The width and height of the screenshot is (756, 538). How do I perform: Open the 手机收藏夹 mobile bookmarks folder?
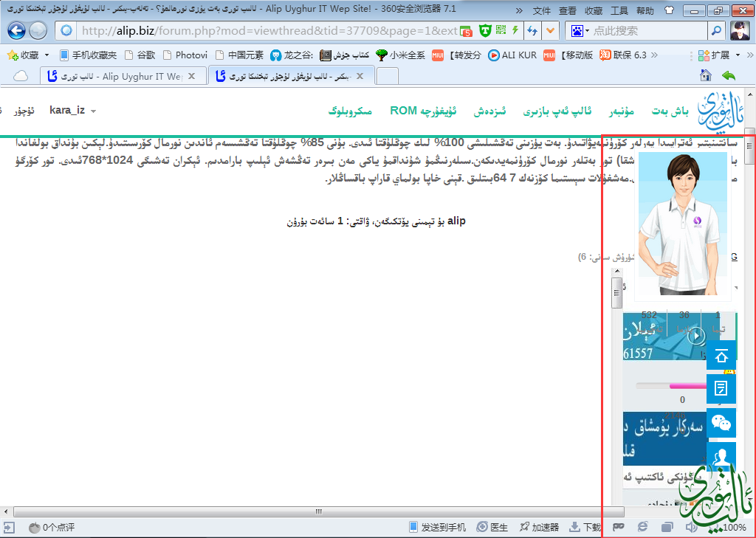click(x=89, y=55)
